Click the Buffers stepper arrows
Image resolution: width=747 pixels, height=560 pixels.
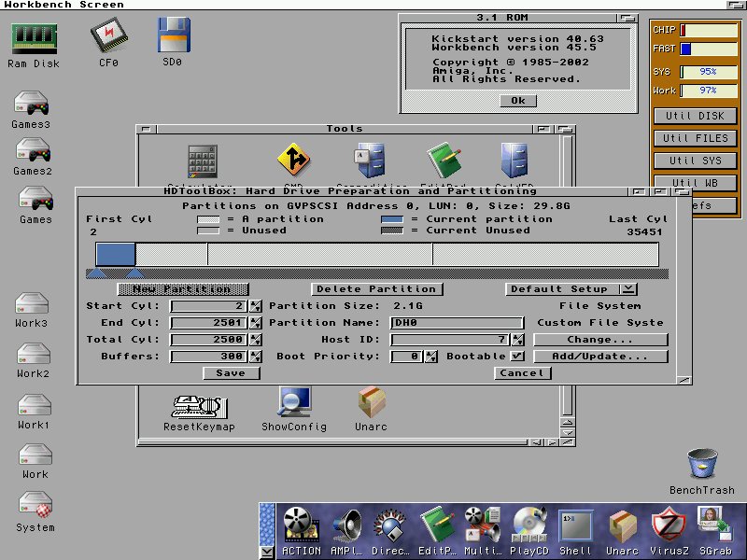click(x=256, y=357)
